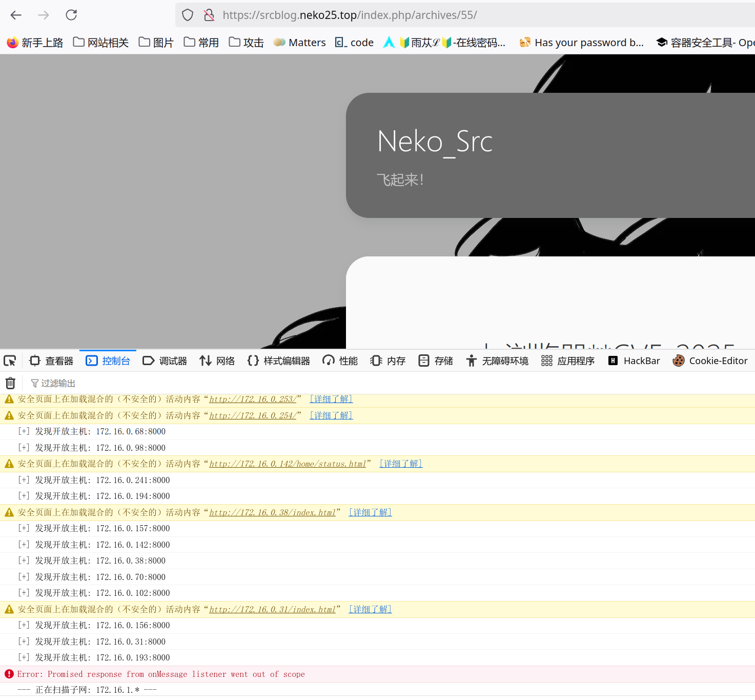The width and height of the screenshot is (755, 700).
Task: Switch to the 无障碍环境 accessibility tab
Action: click(x=497, y=361)
